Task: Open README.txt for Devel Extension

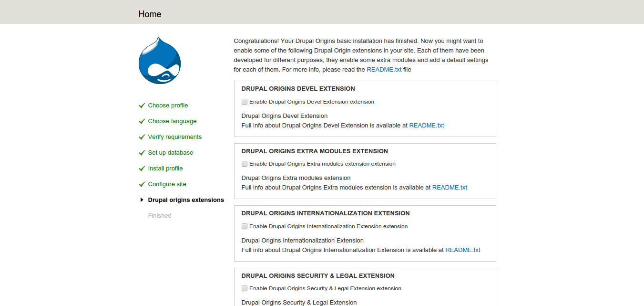Action: (427, 125)
